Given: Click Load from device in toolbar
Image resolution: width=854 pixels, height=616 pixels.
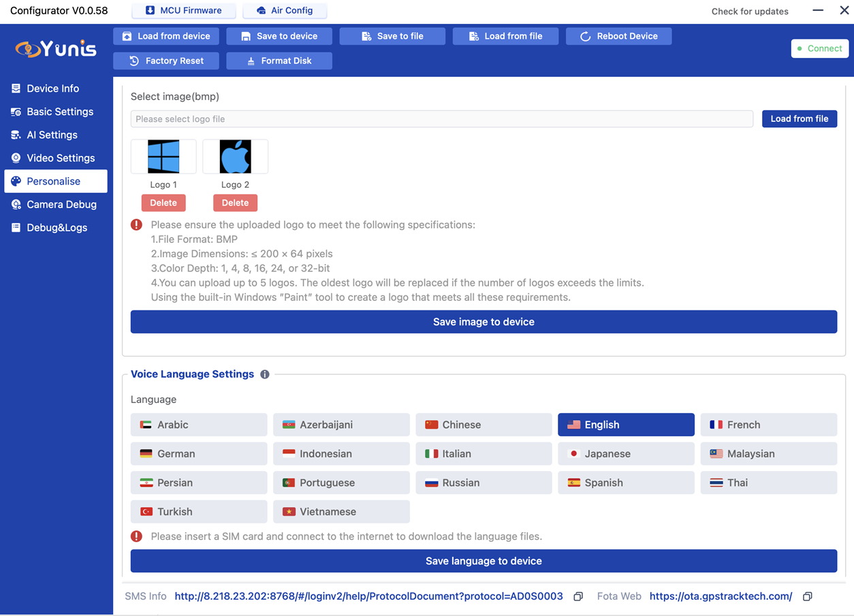Looking at the screenshot, I should (x=166, y=36).
